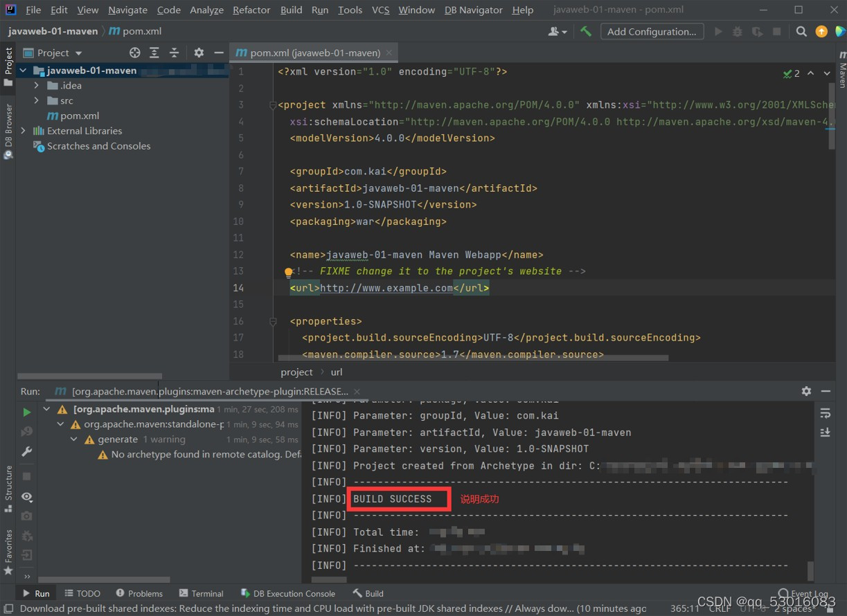The height and width of the screenshot is (616, 847).
Task: Switch to the TODO tool window tab
Action: 82,593
